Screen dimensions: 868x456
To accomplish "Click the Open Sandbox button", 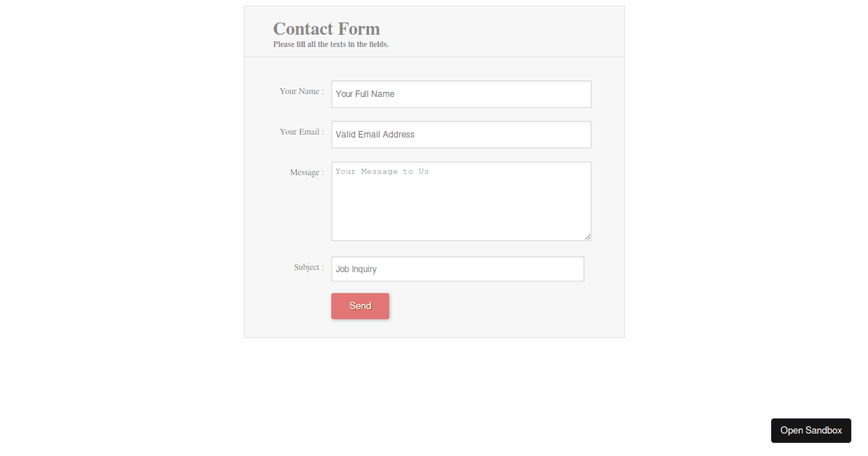I will point(811,430).
